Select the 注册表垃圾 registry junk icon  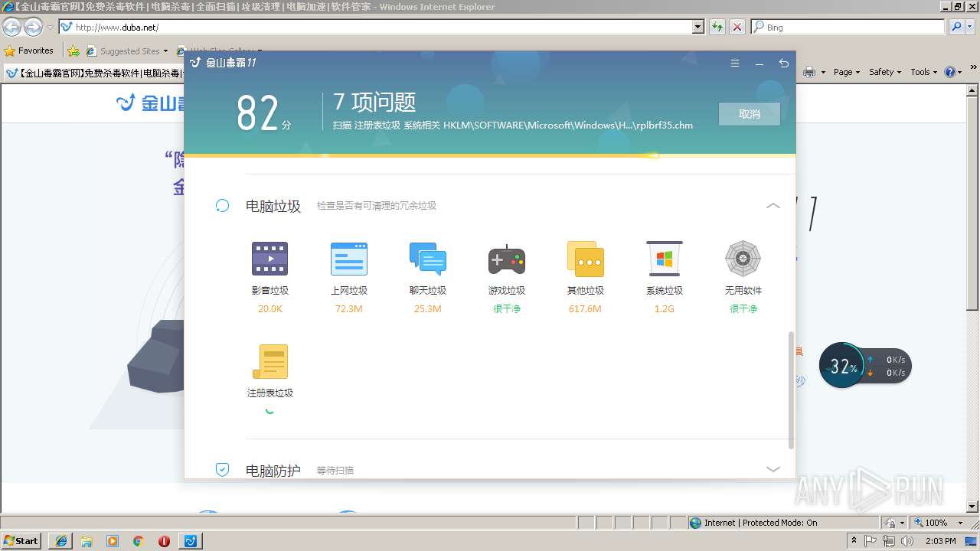[x=270, y=361]
